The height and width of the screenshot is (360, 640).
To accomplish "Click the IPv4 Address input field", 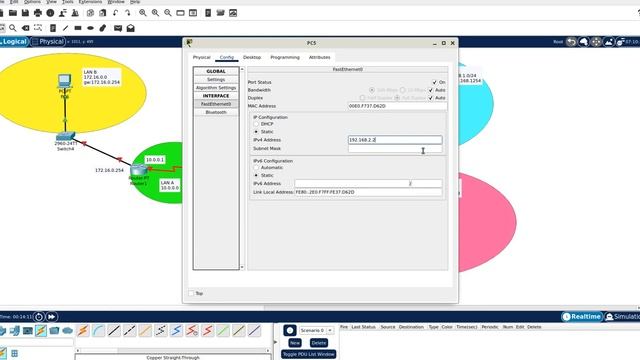I will click(x=395, y=140).
